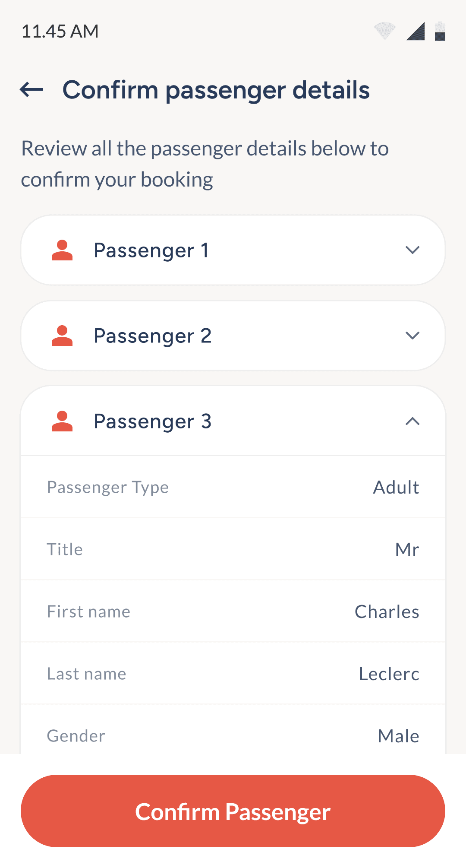Image resolution: width=466 pixels, height=868 pixels.
Task: Select the last name Leclerc
Action: point(389,674)
